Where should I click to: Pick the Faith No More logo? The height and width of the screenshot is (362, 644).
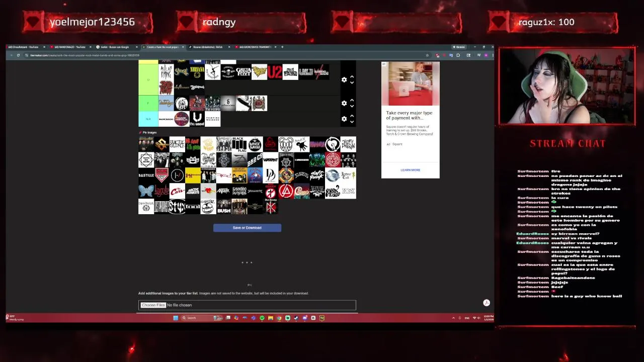146,160
